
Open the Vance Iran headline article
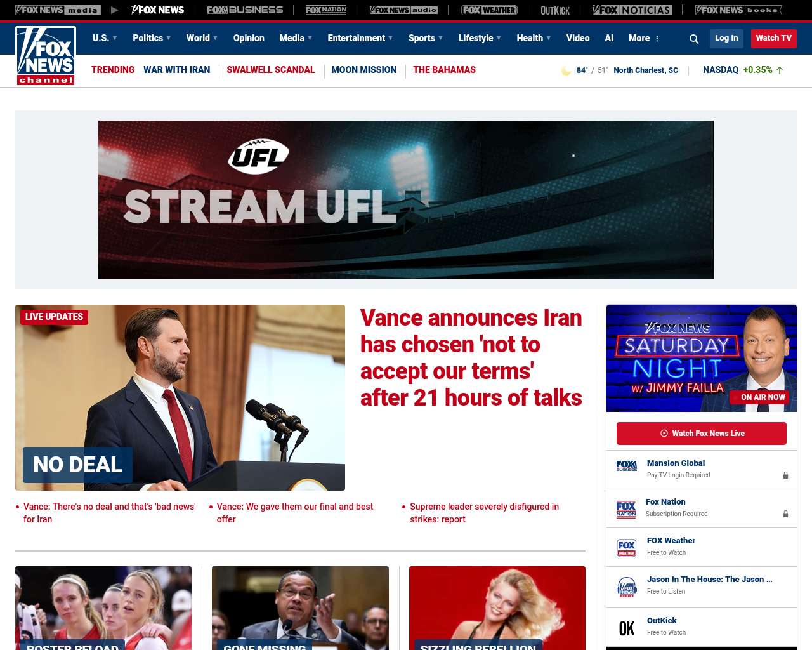(x=471, y=357)
